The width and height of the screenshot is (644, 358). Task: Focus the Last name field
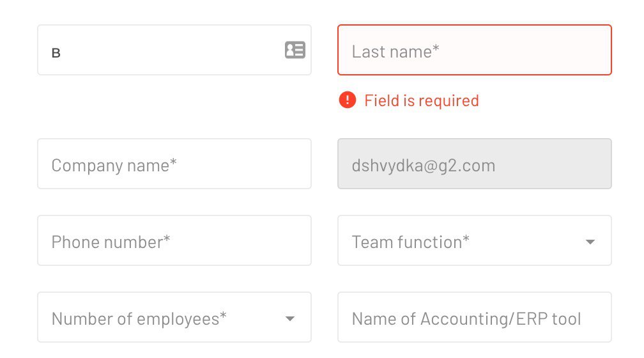474,50
